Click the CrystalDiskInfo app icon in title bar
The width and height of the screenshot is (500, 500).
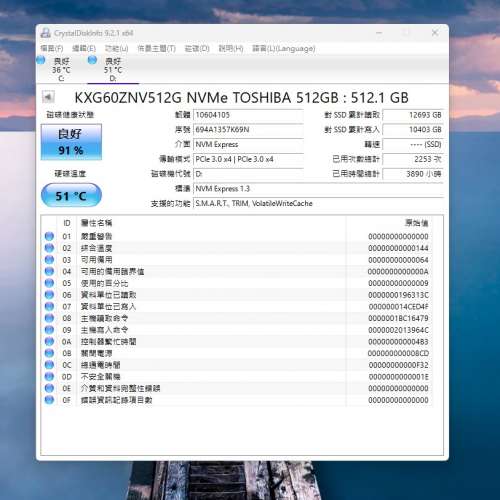pyautogui.click(x=45, y=33)
